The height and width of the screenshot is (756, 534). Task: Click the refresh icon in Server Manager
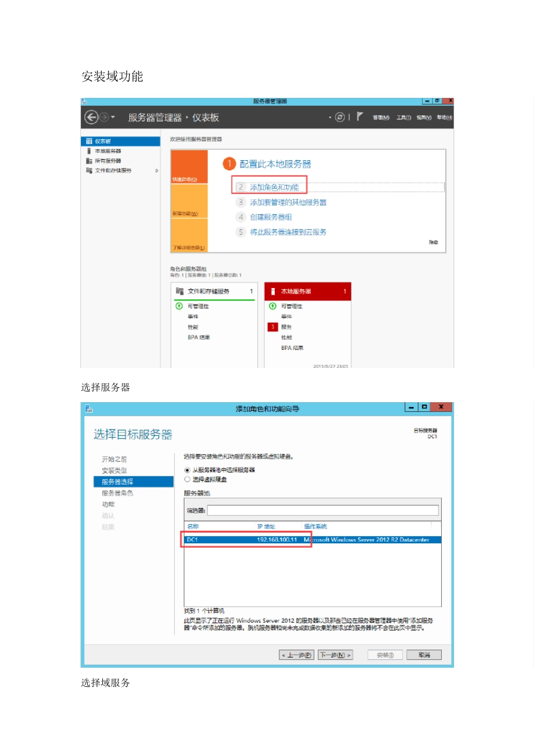coord(340,117)
